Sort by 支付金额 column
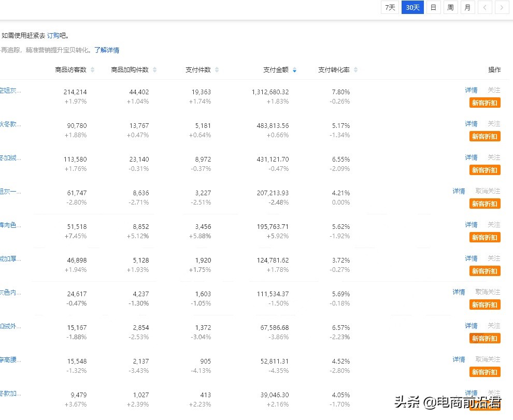The image size is (513, 420). [295, 70]
